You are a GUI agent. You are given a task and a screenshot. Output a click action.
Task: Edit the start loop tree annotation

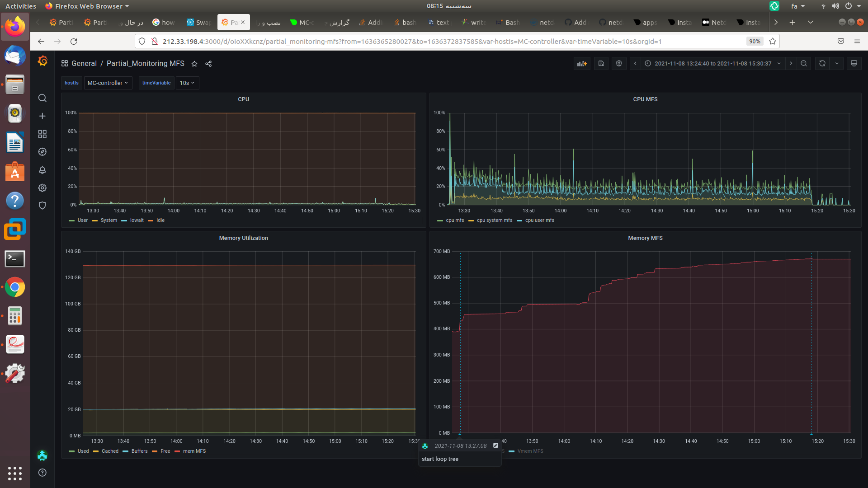click(x=495, y=446)
